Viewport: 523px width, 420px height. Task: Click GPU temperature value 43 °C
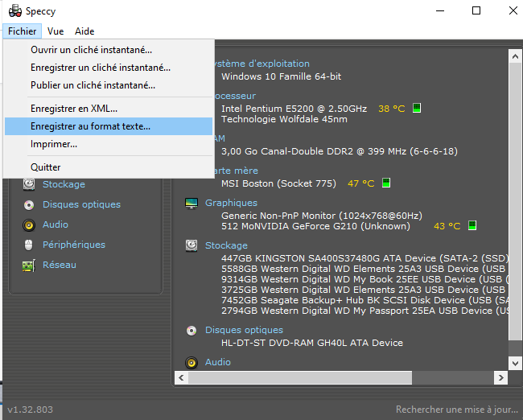click(x=447, y=226)
